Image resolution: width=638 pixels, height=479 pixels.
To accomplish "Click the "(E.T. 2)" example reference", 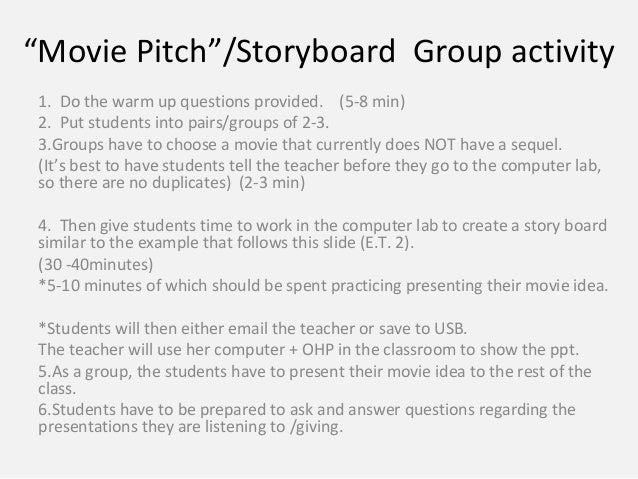I will pyautogui.click(x=387, y=243).
